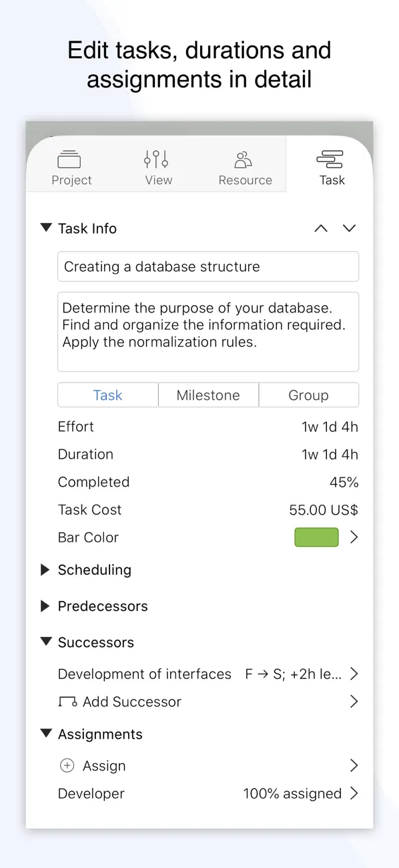Navigate up using the previous-task chevron
399x868 pixels.
point(320,228)
